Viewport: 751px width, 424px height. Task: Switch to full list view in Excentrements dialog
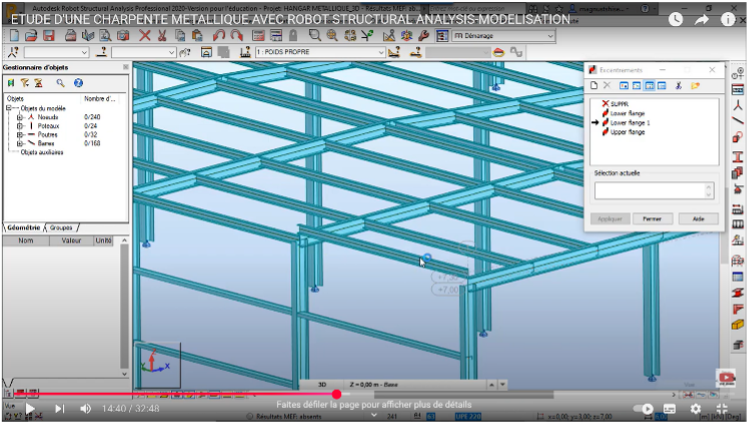coord(662,85)
